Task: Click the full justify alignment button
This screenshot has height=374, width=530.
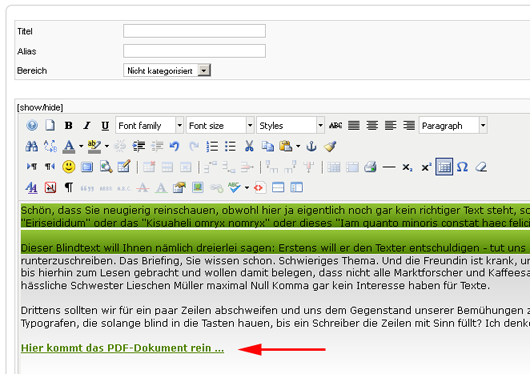Action: (x=354, y=125)
